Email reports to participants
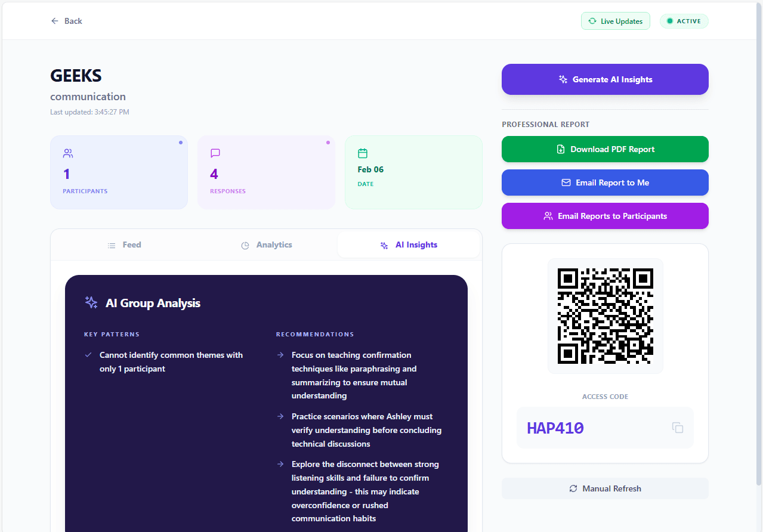763x532 pixels. coord(604,216)
